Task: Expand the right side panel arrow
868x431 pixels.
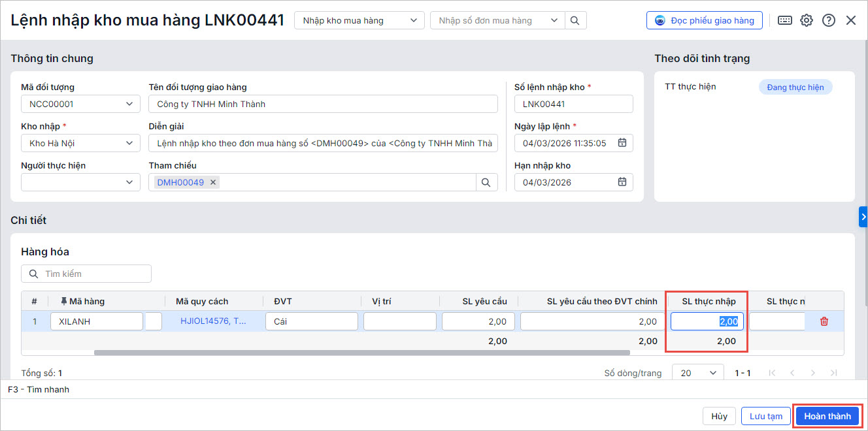Action: [x=863, y=216]
